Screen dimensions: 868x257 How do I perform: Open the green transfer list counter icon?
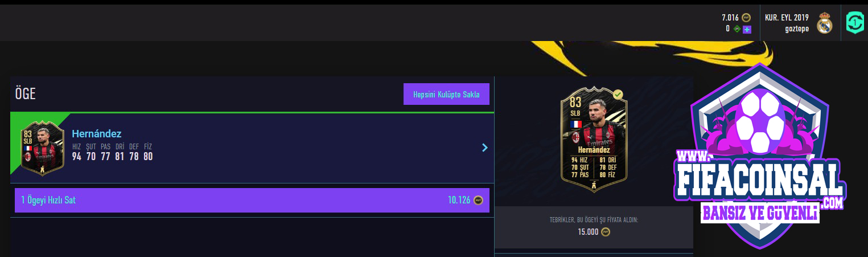pyautogui.click(x=854, y=23)
